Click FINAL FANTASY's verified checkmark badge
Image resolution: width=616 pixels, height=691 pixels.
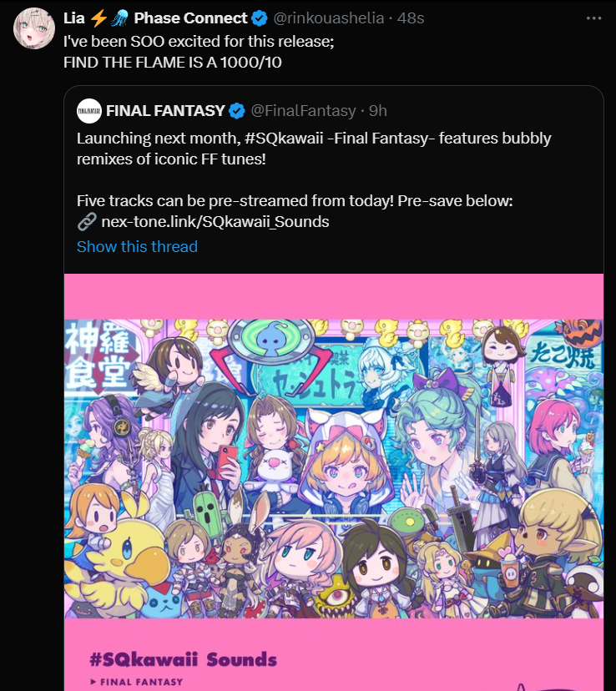[238, 111]
